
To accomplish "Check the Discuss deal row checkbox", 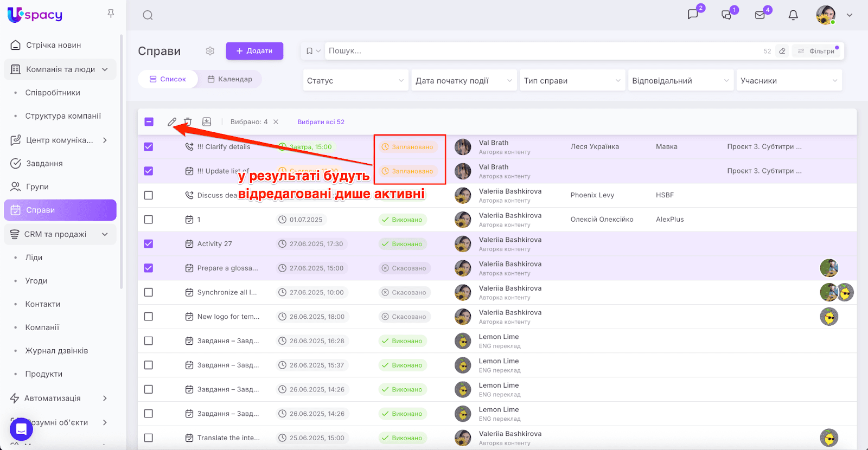I will pyautogui.click(x=149, y=195).
